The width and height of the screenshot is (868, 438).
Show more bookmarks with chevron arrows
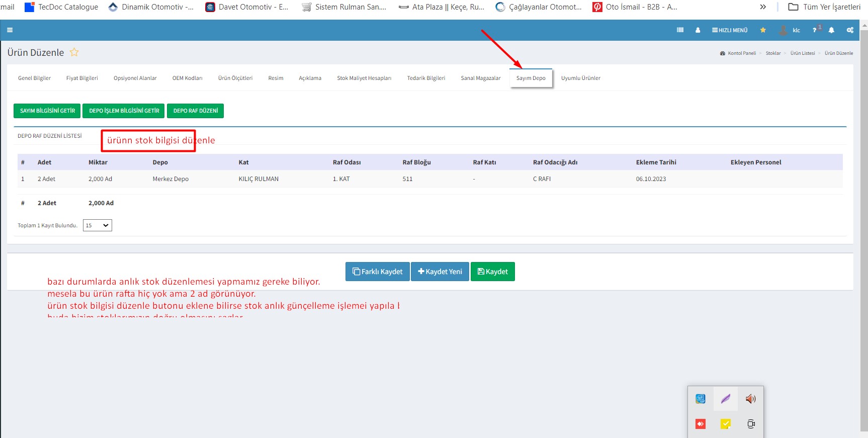click(763, 7)
